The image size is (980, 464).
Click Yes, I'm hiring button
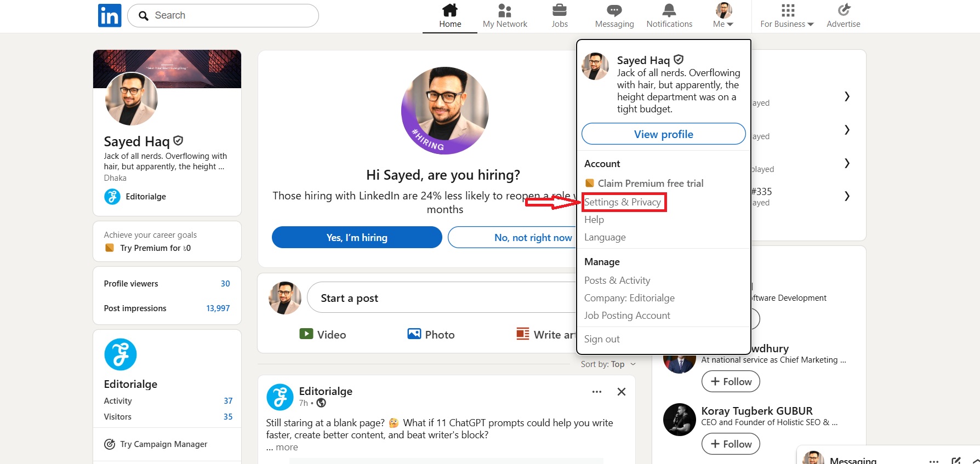pyautogui.click(x=357, y=237)
